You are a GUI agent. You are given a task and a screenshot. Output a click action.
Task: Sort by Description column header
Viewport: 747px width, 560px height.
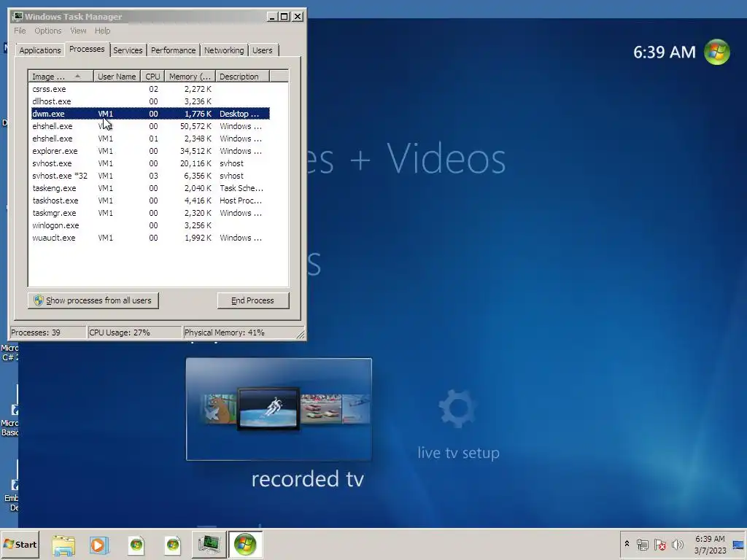[242, 76]
